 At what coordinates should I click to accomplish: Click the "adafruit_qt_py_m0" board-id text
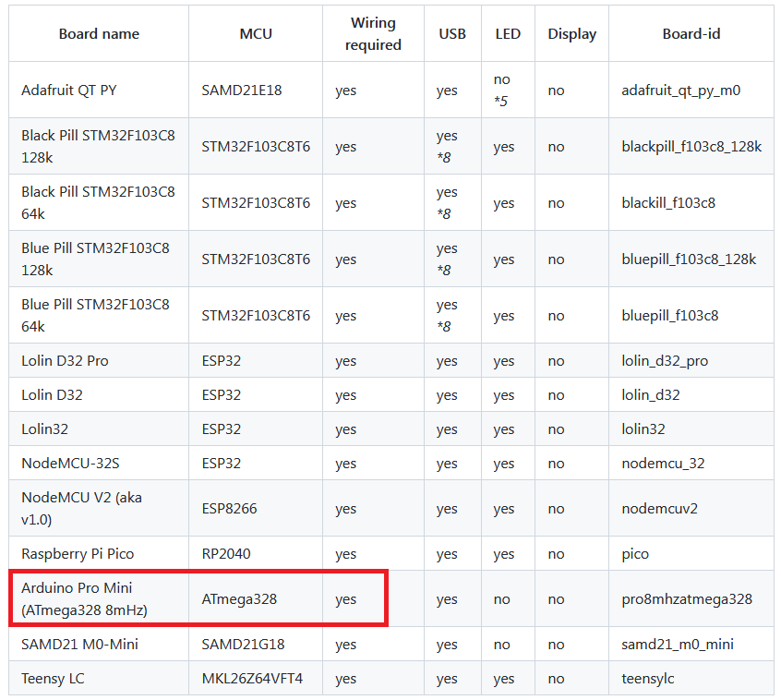[681, 91]
